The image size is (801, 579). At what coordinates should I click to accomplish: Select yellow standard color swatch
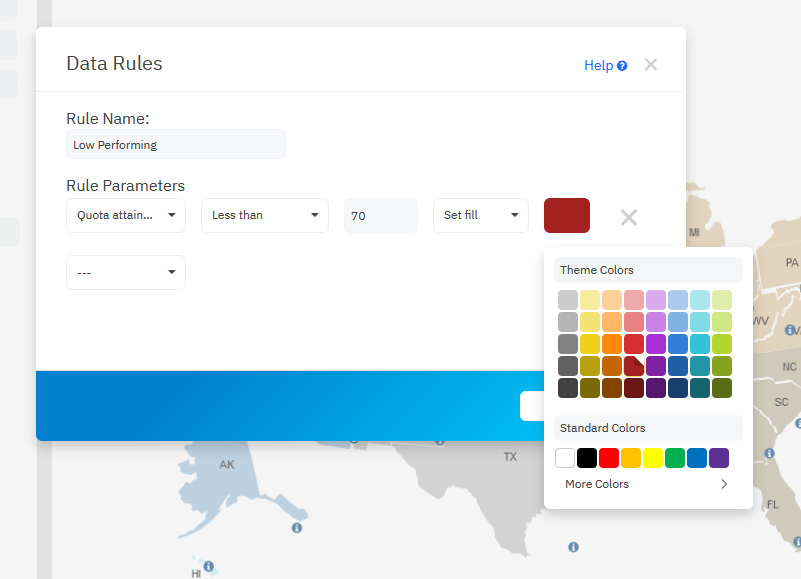click(653, 458)
